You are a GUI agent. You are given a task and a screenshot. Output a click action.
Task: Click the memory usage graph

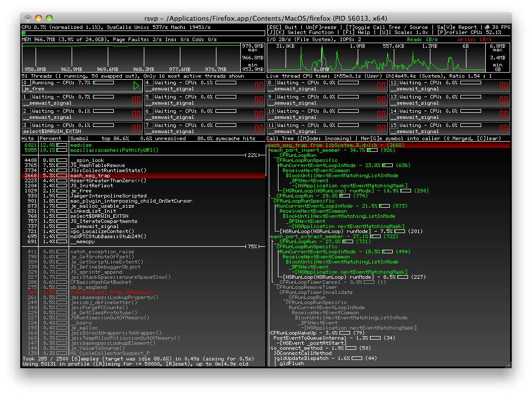pos(131,58)
